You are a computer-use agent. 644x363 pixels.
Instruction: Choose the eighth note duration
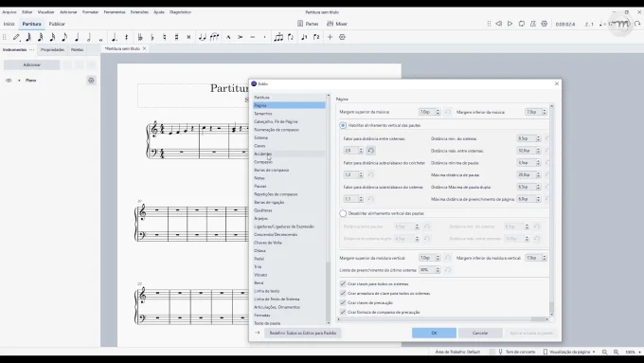[x=64, y=37]
